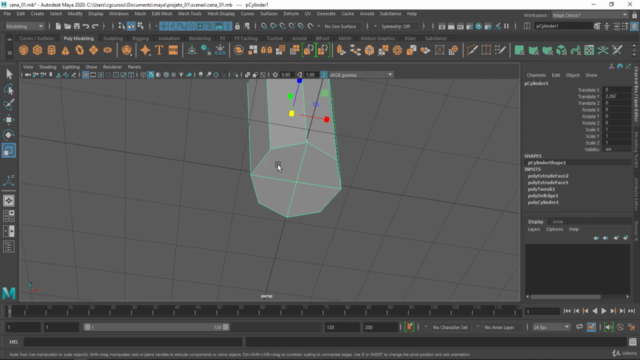
Task: Click the New Scene icon
Action: (58, 26)
